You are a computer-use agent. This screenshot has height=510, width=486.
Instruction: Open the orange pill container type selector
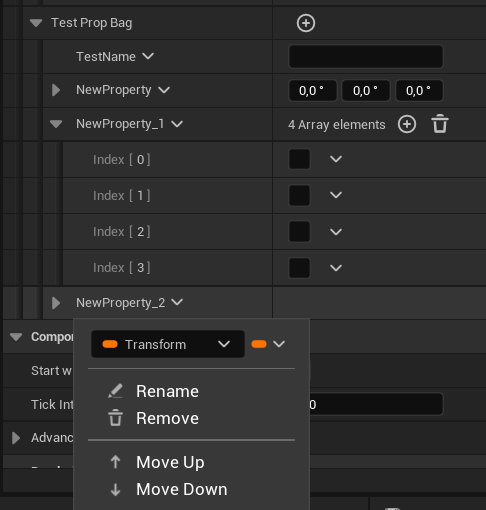pos(268,344)
